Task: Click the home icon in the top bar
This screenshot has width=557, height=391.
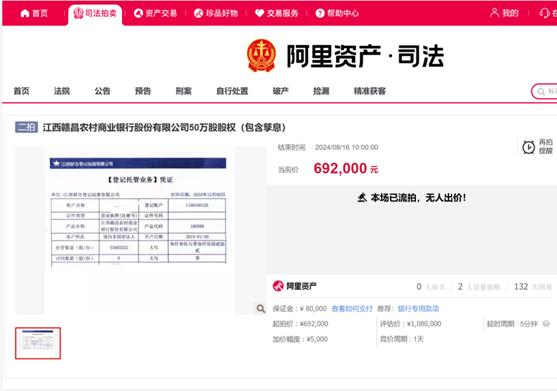Action: point(25,13)
